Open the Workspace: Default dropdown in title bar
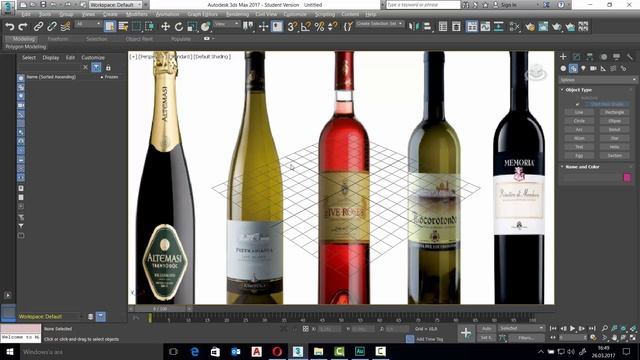 (116, 5)
